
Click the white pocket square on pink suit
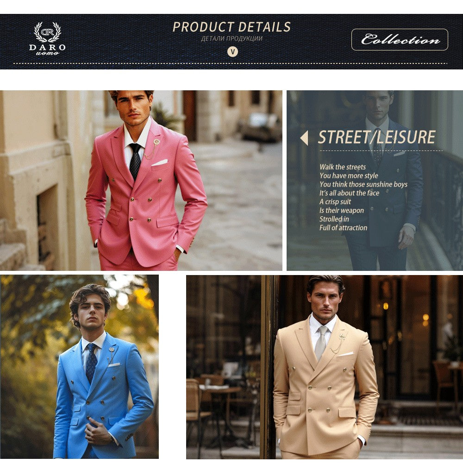(x=159, y=163)
